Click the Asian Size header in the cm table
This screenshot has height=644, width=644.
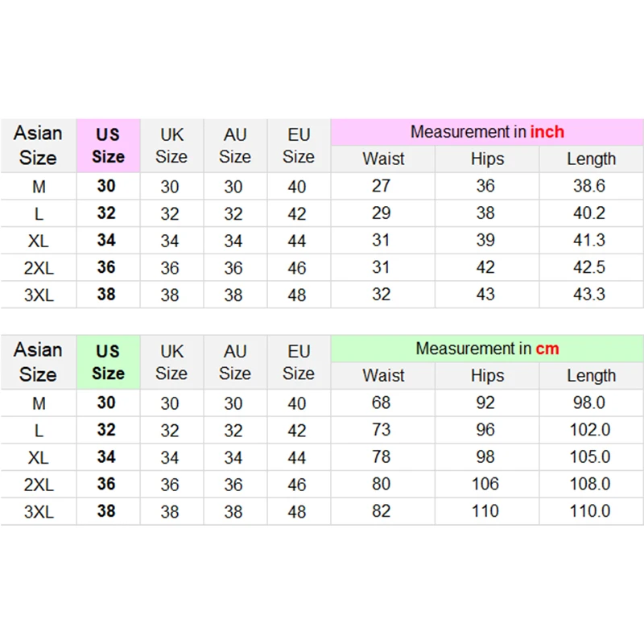pos(38,362)
